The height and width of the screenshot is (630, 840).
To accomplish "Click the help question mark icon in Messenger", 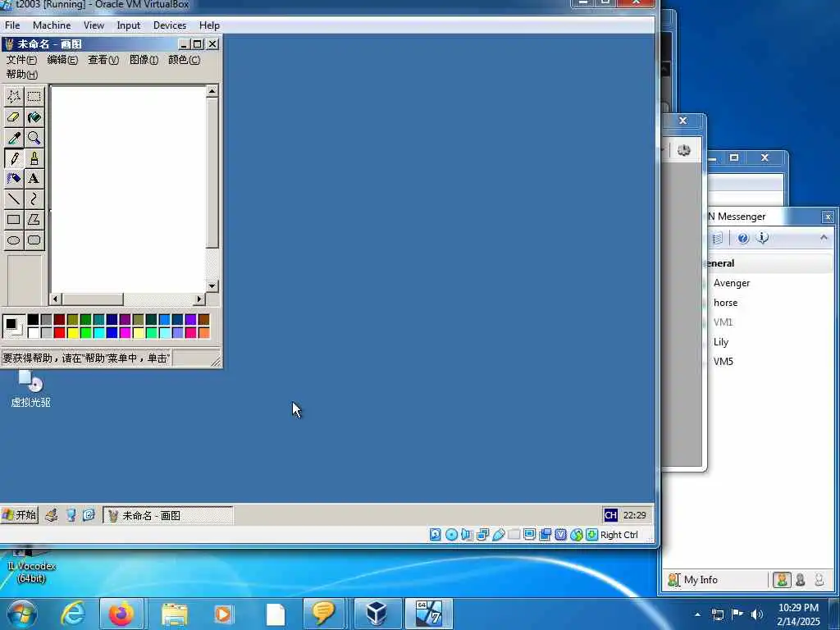I will pos(743,239).
